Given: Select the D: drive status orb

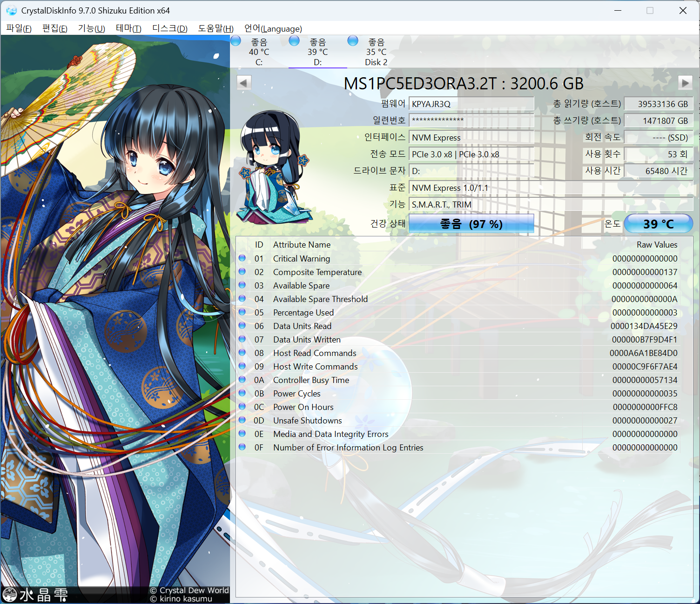Looking at the screenshot, I should pyautogui.click(x=294, y=41).
